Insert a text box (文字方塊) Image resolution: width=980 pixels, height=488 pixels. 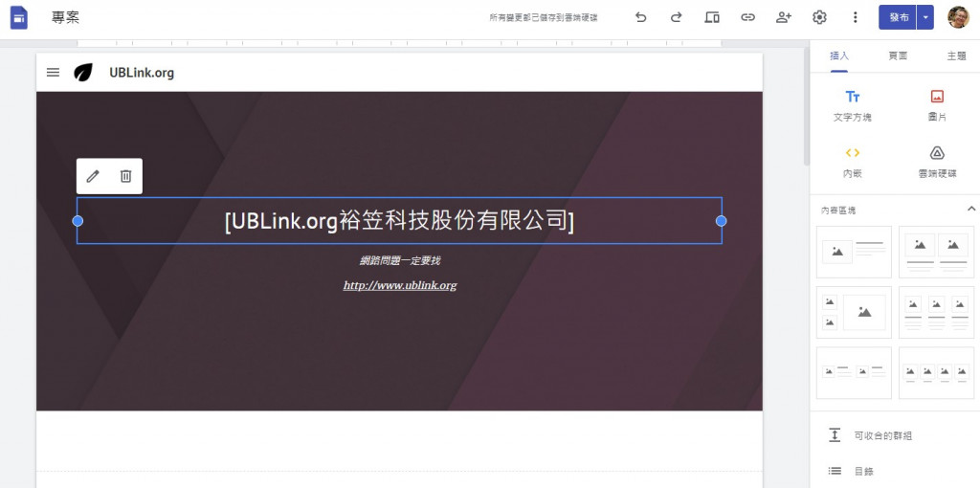pyautogui.click(x=853, y=105)
